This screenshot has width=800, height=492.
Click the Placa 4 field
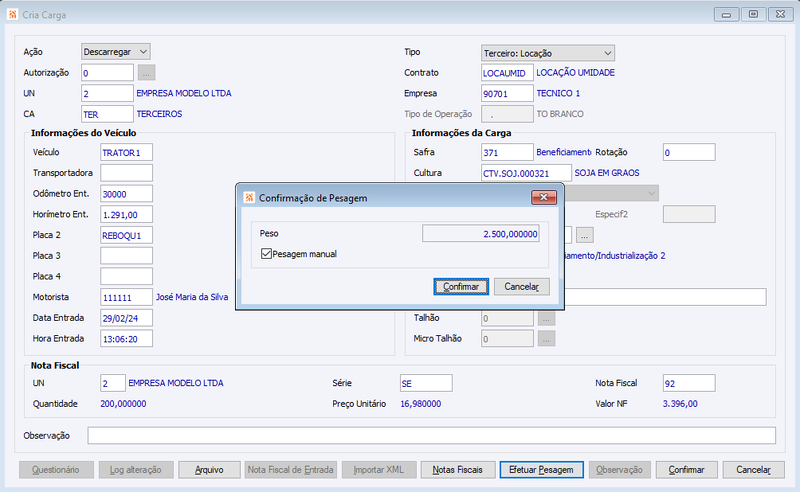pos(127,277)
